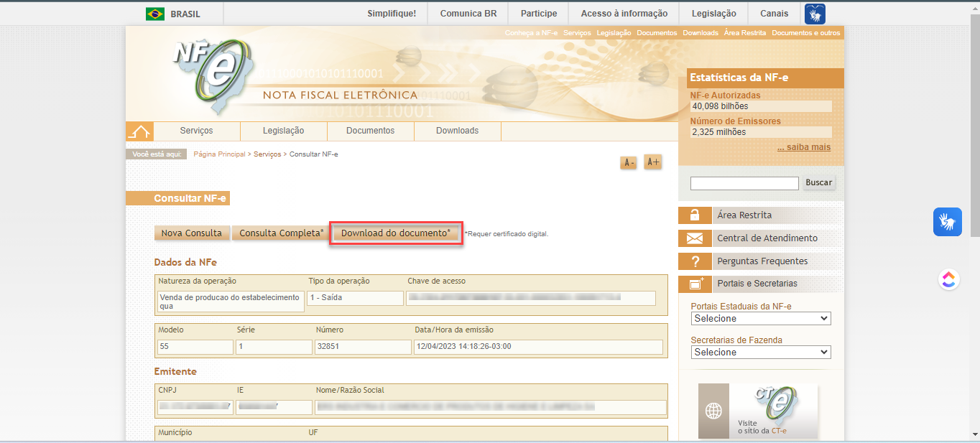Click the BRASIL text link

[185, 14]
